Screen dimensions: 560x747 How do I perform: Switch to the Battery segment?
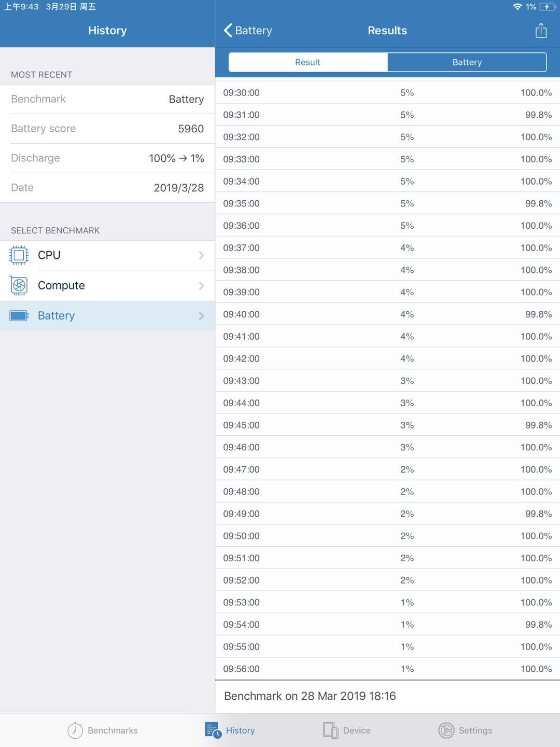[466, 62]
